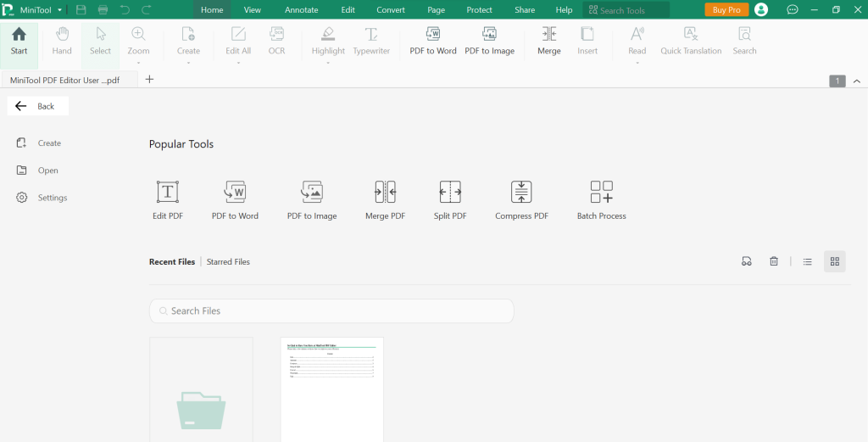This screenshot has height=442, width=868.
Task: Open PDF to Image under Popular Tools
Action: [x=312, y=200]
